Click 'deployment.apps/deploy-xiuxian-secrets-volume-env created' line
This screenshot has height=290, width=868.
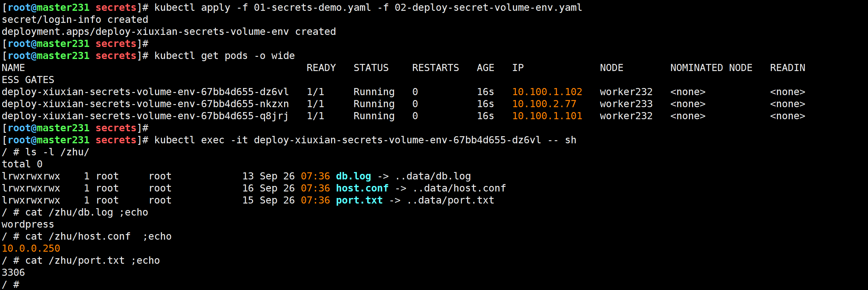point(169,32)
